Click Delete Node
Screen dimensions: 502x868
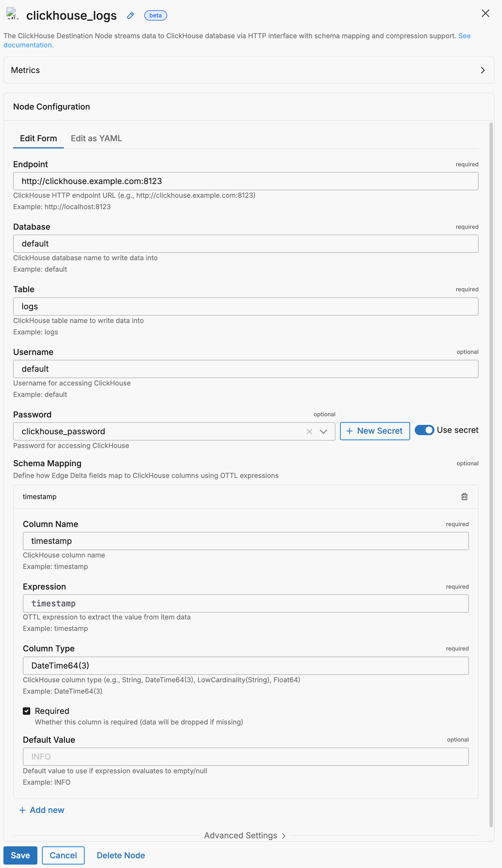[120, 855]
